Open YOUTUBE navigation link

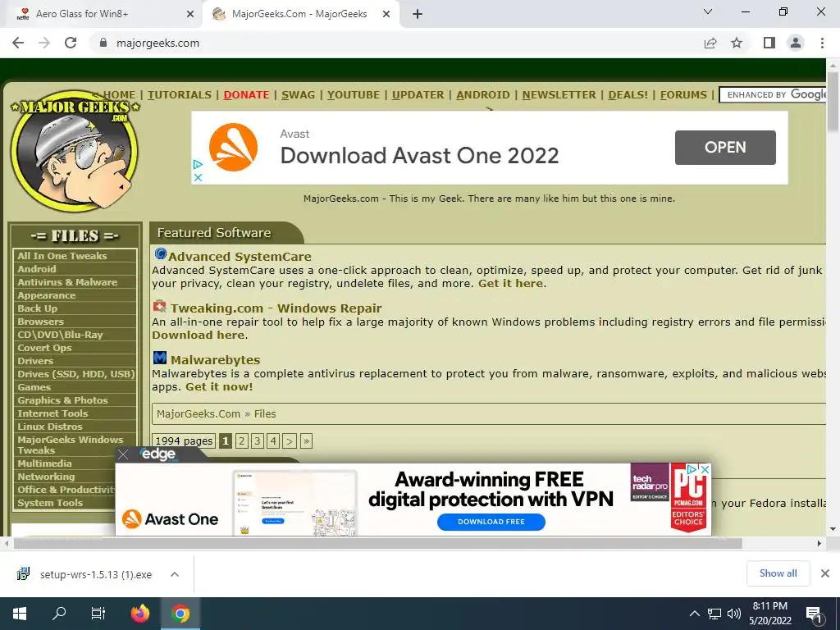tap(354, 95)
